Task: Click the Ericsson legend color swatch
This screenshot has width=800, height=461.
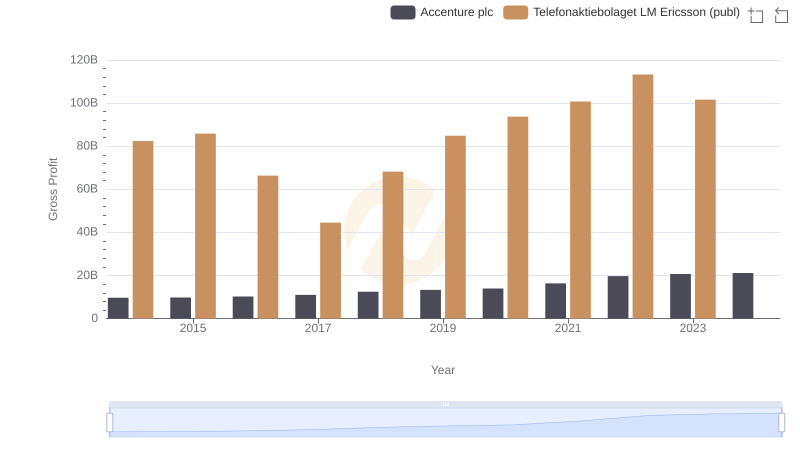Action: [515, 12]
